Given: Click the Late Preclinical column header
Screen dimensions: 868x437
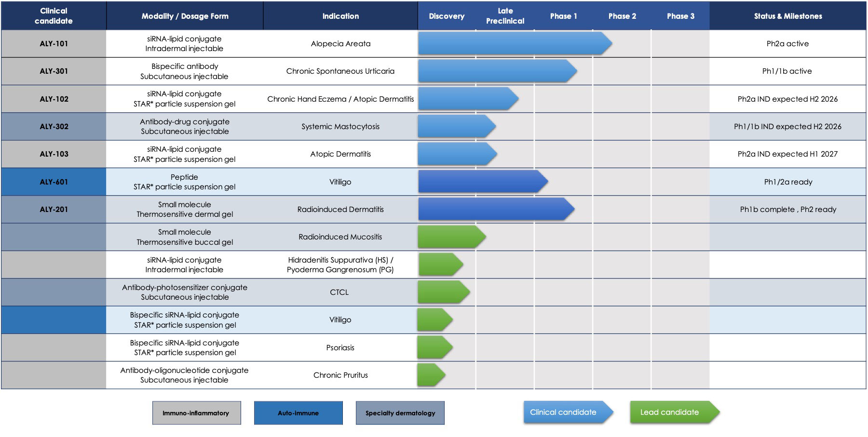Looking at the screenshot, I should pyautogui.click(x=505, y=16).
